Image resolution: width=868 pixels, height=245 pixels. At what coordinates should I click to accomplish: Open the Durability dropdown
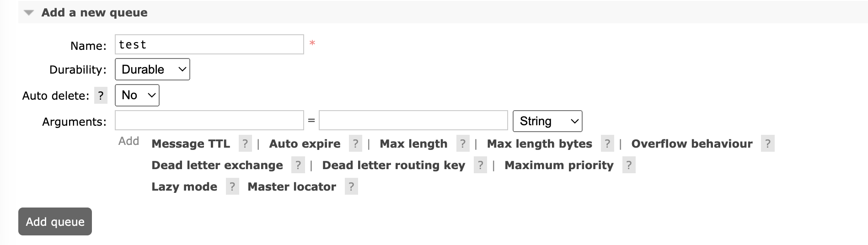pos(152,69)
